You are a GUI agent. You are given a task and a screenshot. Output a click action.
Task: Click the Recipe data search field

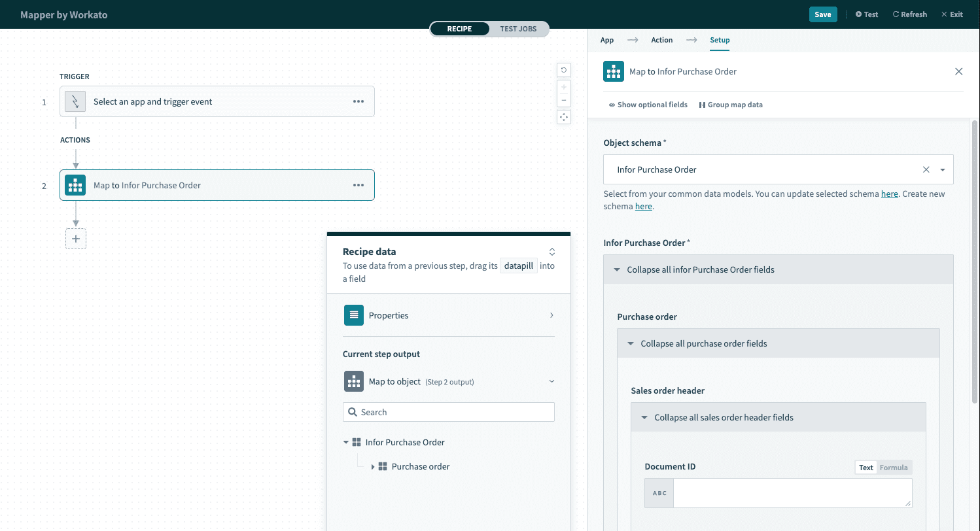pos(455,412)
